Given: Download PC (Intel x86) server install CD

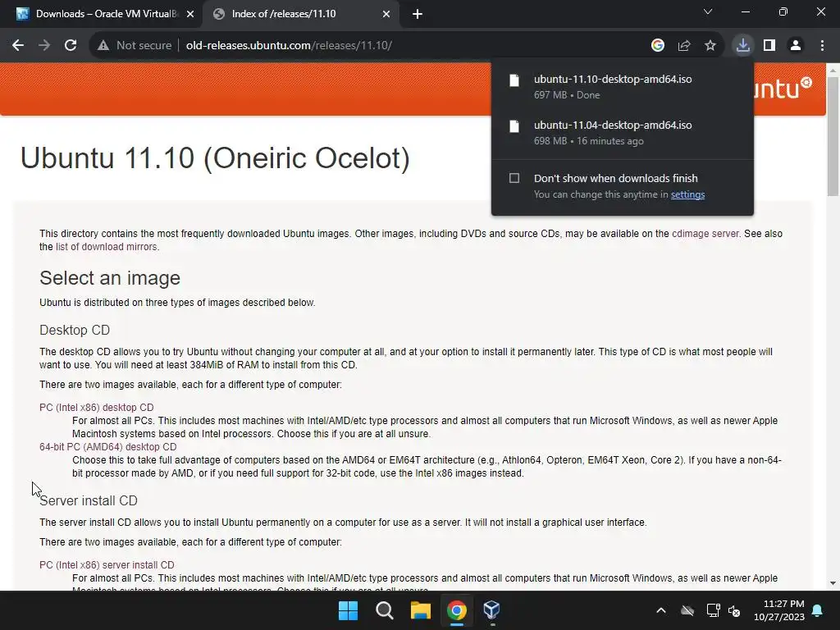Looking at the screenshot, I should coord(107,565).
